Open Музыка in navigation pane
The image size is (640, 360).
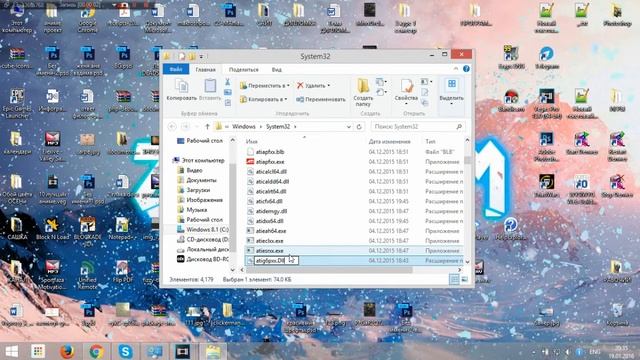(196, 210)
